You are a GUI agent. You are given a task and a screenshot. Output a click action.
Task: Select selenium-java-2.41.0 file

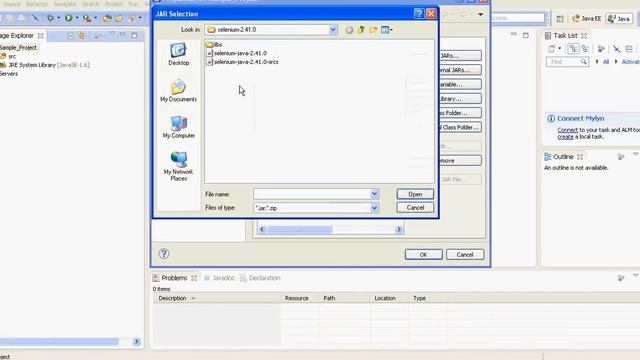(237, 53)
